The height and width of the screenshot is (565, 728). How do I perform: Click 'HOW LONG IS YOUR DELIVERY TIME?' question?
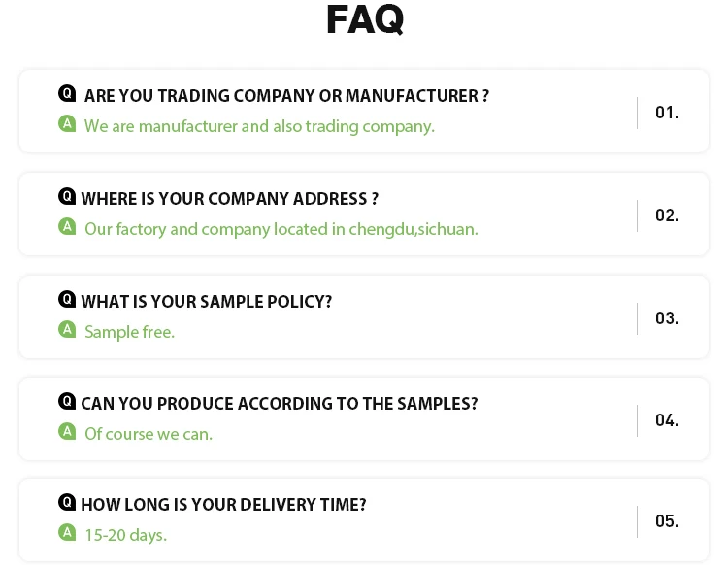pos(223,505)
